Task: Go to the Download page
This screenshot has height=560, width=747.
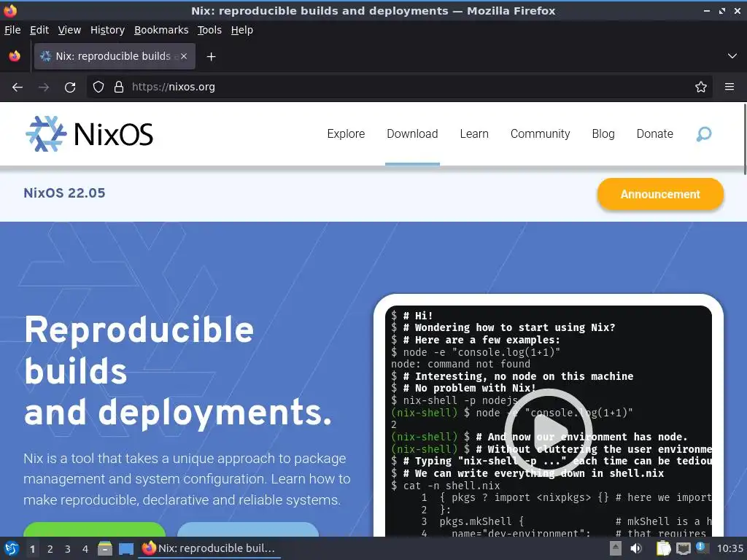Action: tap(412, 134)
